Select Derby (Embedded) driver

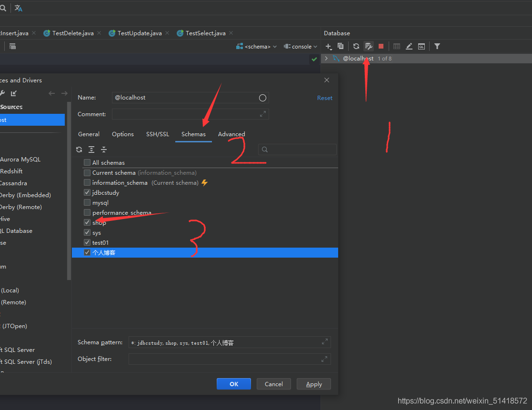coord(25,195)
